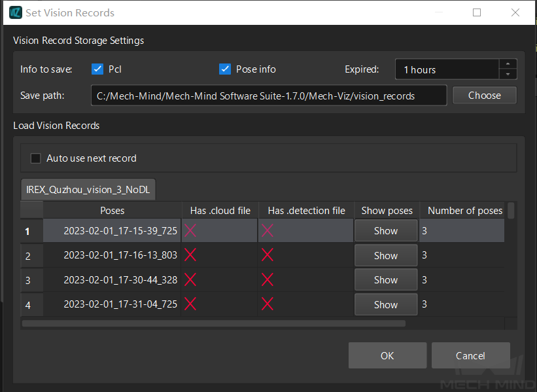Close the Set Vision Records window
Screen dimensions: 537x392
515,12
